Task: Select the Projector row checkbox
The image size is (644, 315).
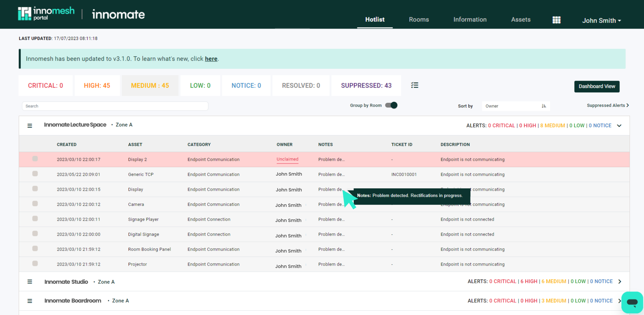Action: coord(35,264)
